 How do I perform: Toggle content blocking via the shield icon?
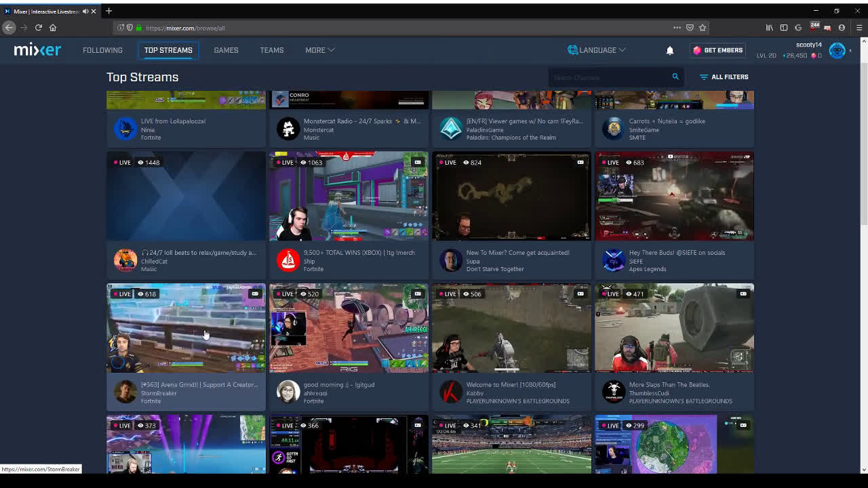(129, 28)
